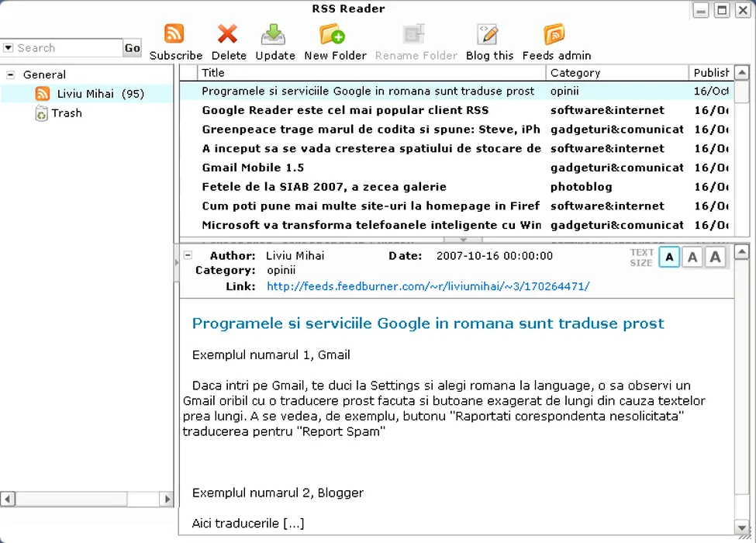Create a New Folder from toolbar

(334, 35)
